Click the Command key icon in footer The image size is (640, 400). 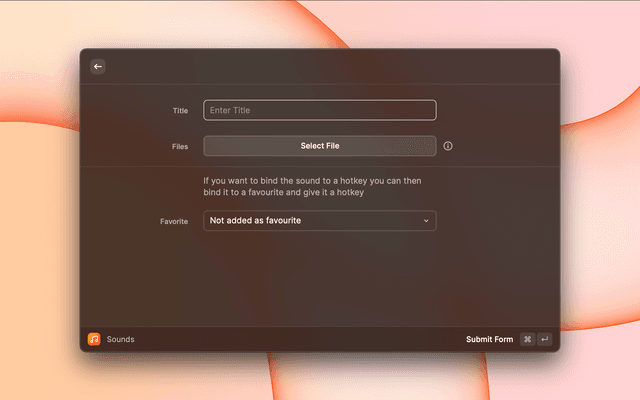point(527,339)
